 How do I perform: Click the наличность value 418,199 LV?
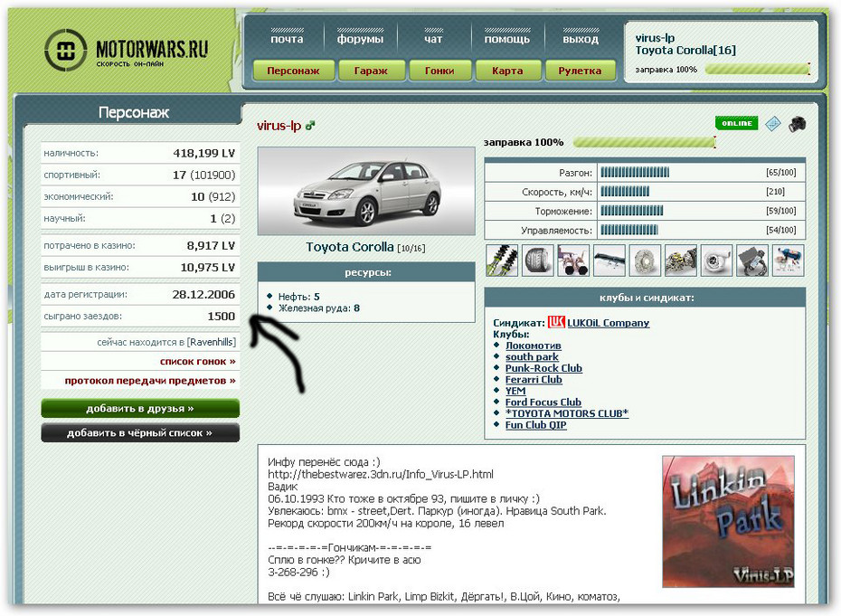tap(203, 153)
